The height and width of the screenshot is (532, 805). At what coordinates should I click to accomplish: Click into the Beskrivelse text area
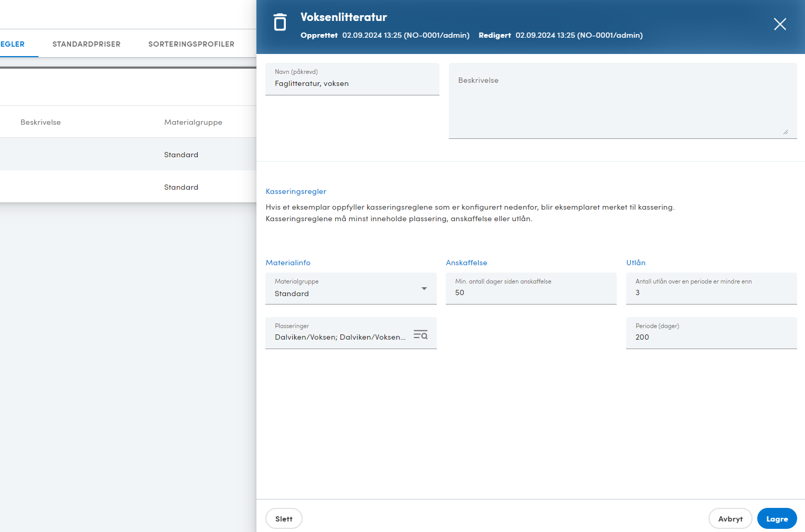pos(623,101)
